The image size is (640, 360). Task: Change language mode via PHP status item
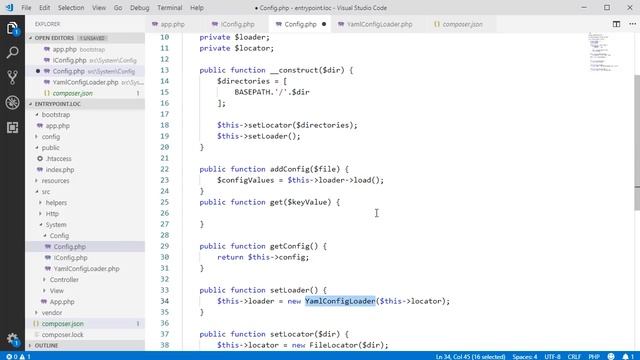tap(594, 356)
